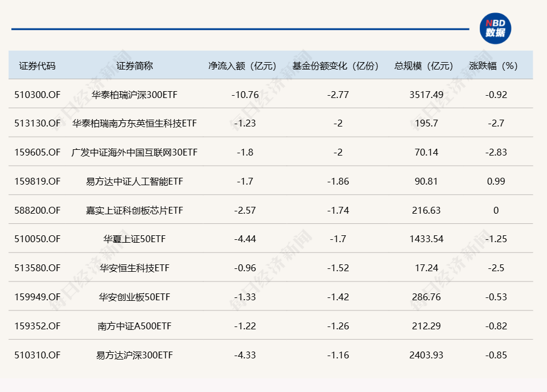The image size is (547, 392).
Task: Select total scale value 3517.49
Action: [x=426, y=95]
